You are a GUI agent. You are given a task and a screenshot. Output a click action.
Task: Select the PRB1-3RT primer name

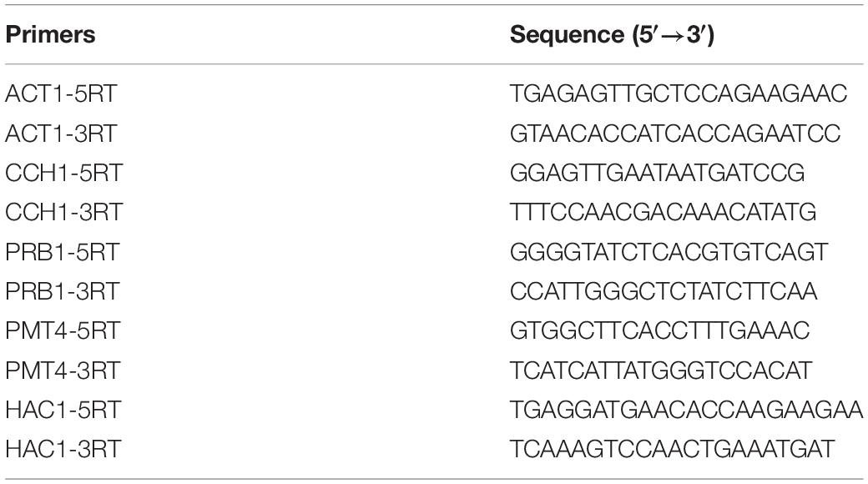[x=62, y=291]
